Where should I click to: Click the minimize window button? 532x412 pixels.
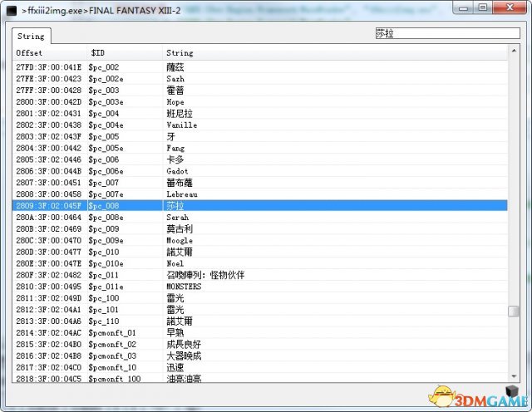pos(463,7)
